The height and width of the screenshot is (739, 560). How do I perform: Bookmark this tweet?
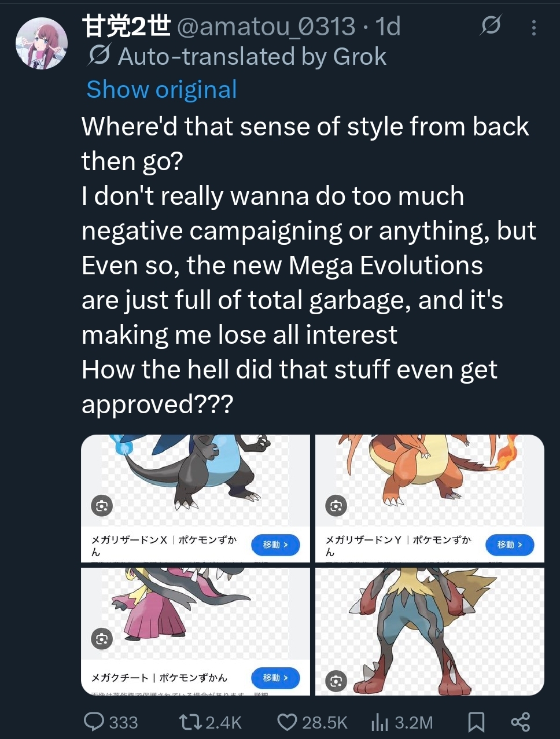476,722
